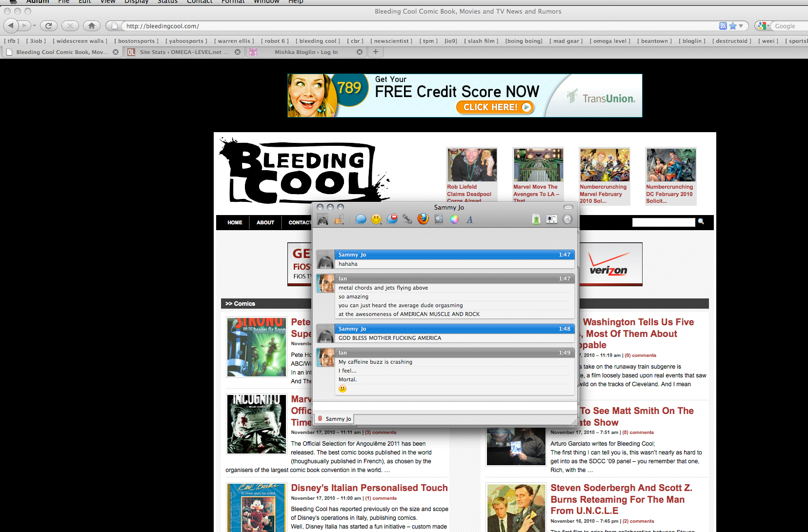Open the (3) comments link under Angoulême article

pyautogui.click(x=381, y=433)
